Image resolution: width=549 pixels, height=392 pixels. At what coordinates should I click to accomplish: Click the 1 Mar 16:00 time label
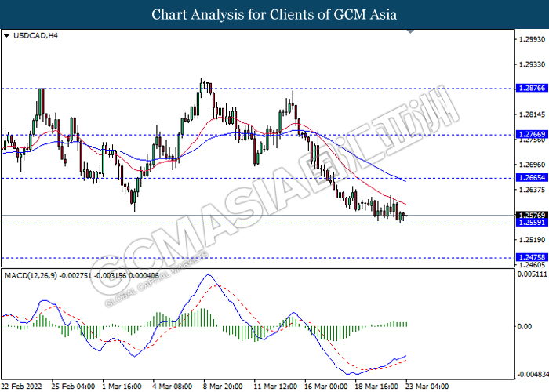click(x=122, y=387)
